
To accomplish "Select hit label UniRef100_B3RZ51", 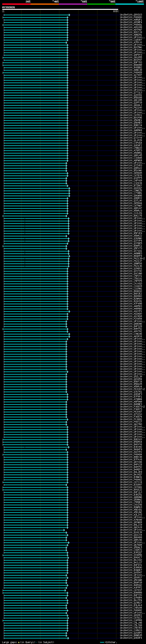I will click(131, 495).
